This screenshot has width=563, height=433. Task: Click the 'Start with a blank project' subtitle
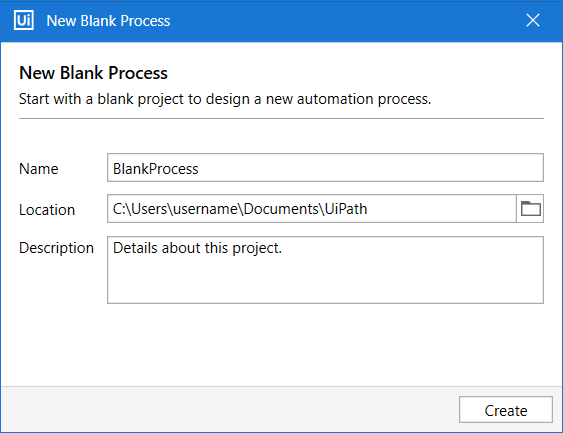pyautogui.click(x=225, y=99)
